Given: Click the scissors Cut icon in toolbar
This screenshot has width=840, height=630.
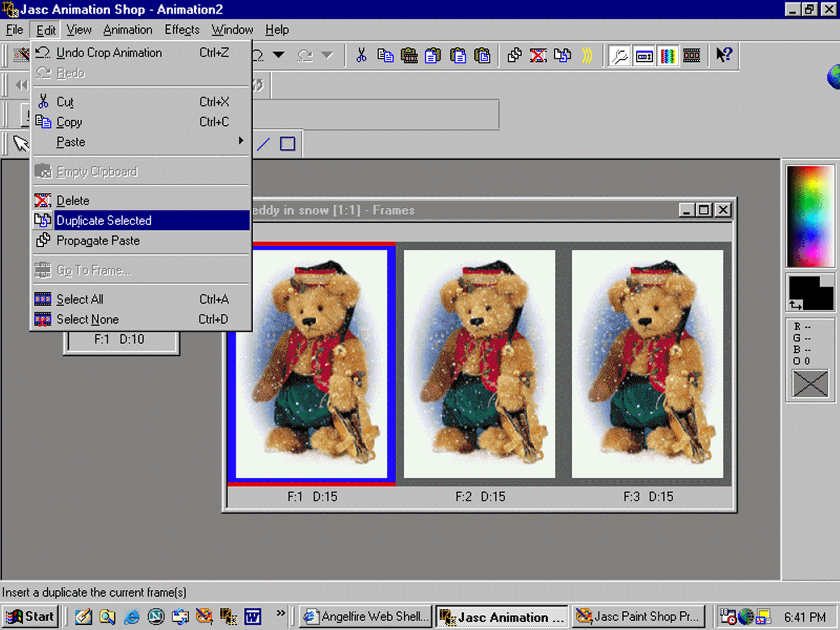Looking at the screenshot, I should coord(361,55).
